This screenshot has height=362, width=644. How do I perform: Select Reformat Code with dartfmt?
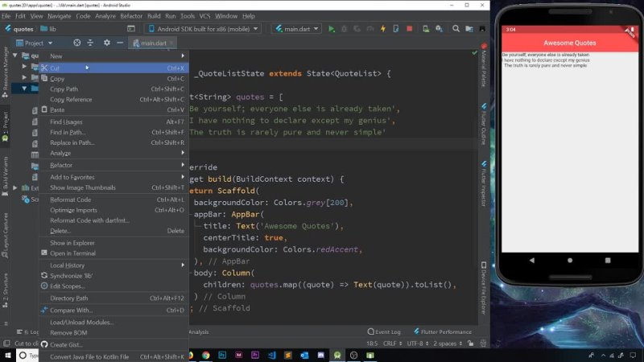tap(114, 220)
